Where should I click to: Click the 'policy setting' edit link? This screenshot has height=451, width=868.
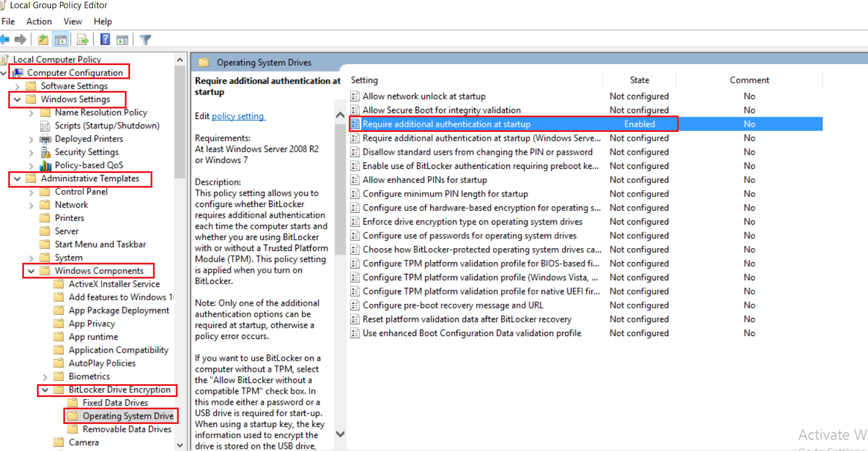(238, 116)
